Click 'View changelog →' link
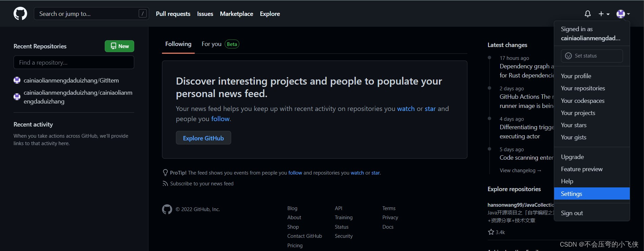The width and height of the screenshot is (644, 251). pyautogui.click(x=520, y=170)
